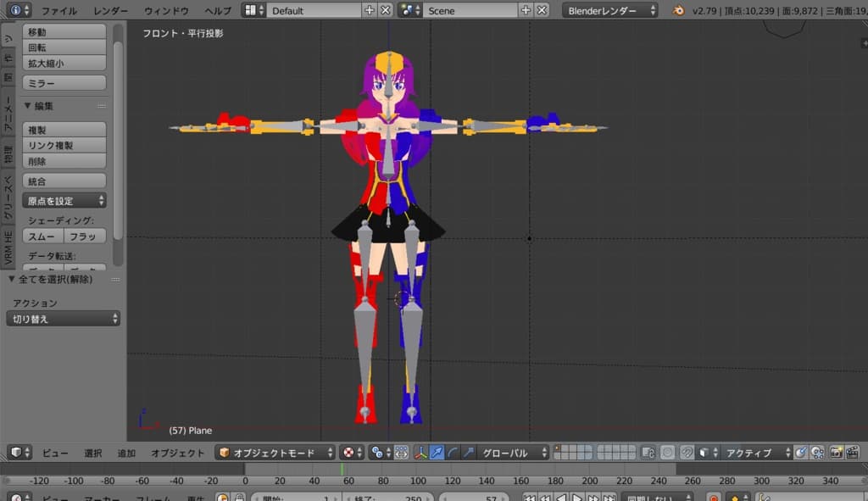Viewport: 868px width, 501px height.
Task: Click the viewport shading sphere icon
Action: point(348,453)
